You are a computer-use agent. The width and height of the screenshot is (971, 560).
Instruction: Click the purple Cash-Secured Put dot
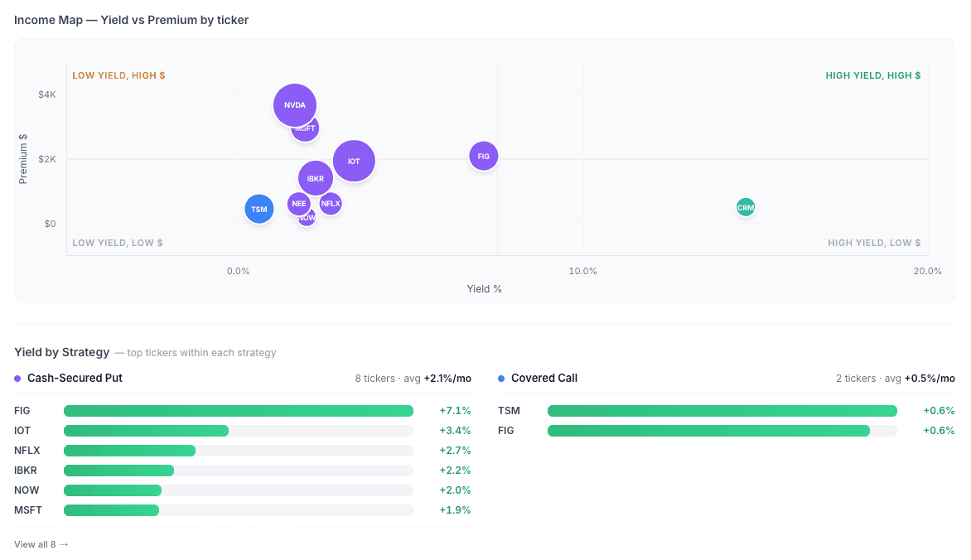click(x=17, y=379)
